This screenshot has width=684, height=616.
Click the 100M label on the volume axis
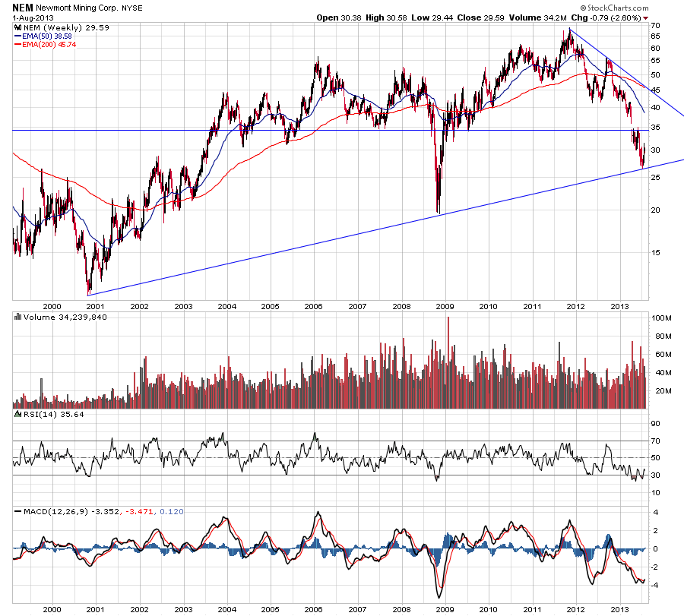point(661,317)
